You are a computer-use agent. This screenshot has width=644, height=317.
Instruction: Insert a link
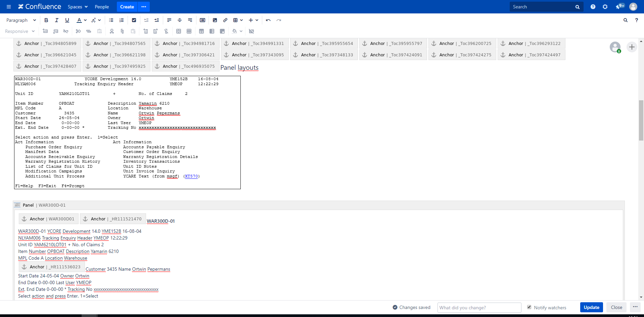[225, 20]
